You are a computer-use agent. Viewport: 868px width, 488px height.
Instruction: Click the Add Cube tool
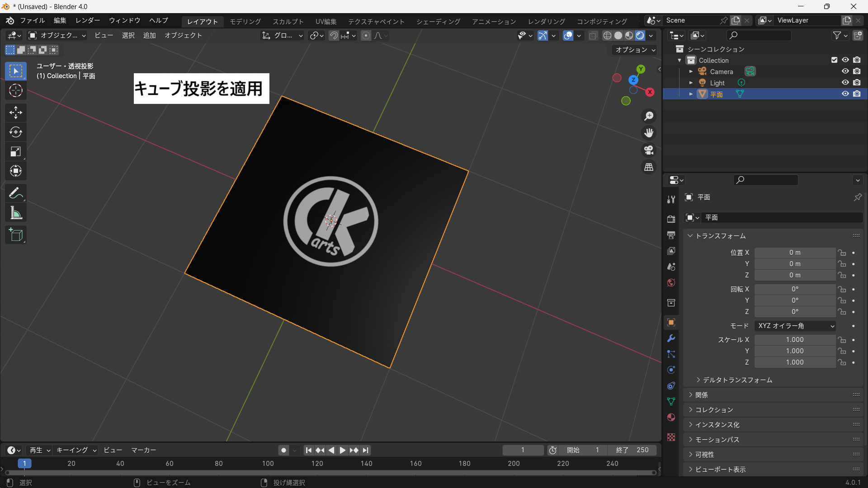pyautogui.click(x=16, y=235)
